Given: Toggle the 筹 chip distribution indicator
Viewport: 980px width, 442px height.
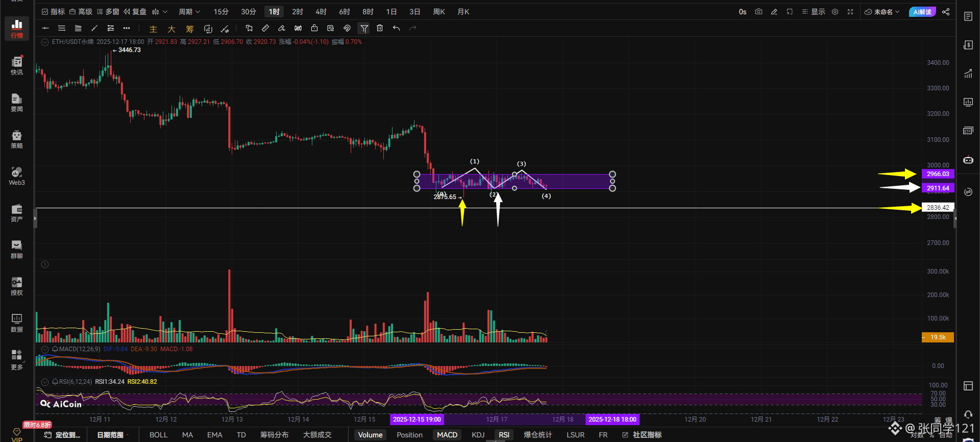Looking at the screenshot, I should (190, 29).
